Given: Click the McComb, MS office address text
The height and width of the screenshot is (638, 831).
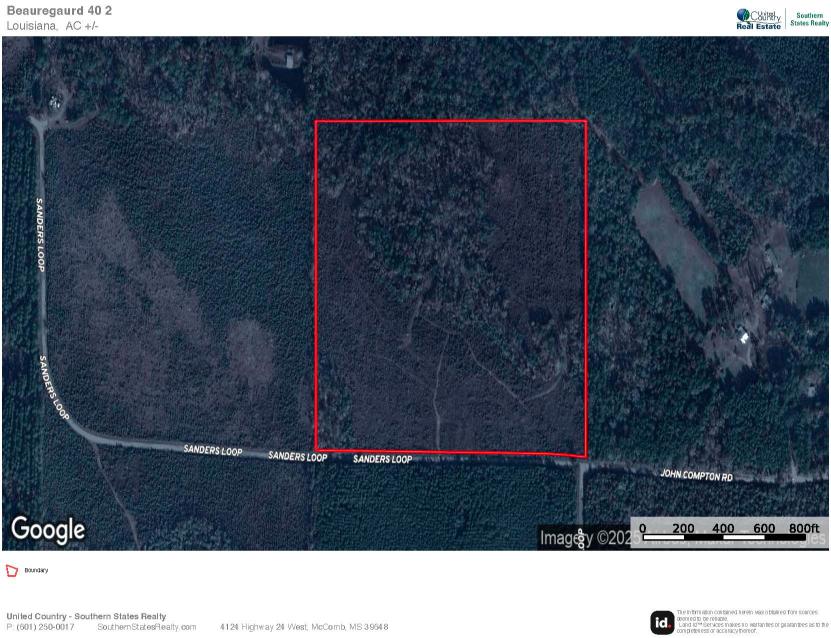Looking at the screenshot, I should pos(304,627).
